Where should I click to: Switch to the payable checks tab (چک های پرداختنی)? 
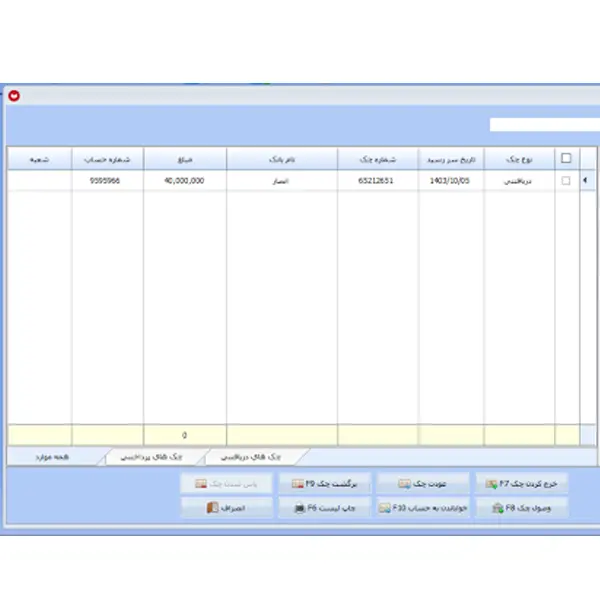tap(152, 457)
